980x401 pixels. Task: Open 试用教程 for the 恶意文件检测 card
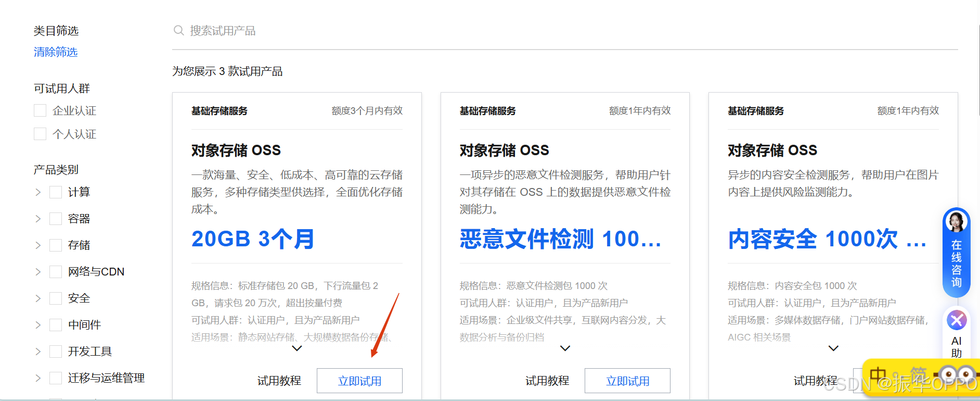(x=547, y=381)
